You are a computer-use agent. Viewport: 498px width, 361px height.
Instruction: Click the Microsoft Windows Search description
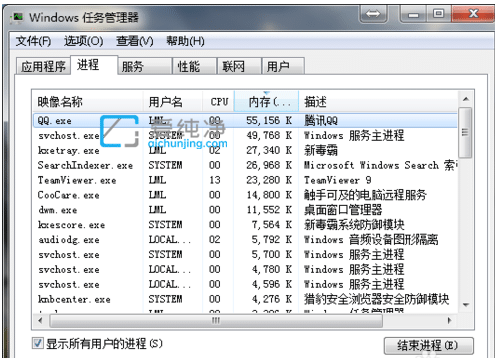pos(380,165)
